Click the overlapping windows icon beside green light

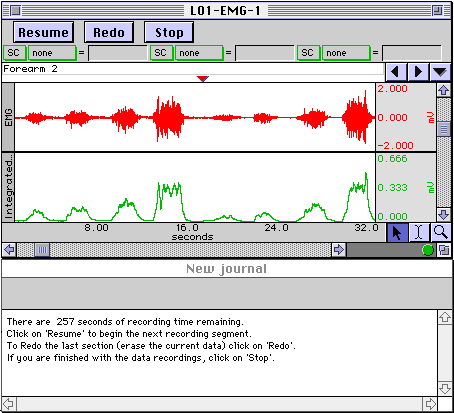444,250
